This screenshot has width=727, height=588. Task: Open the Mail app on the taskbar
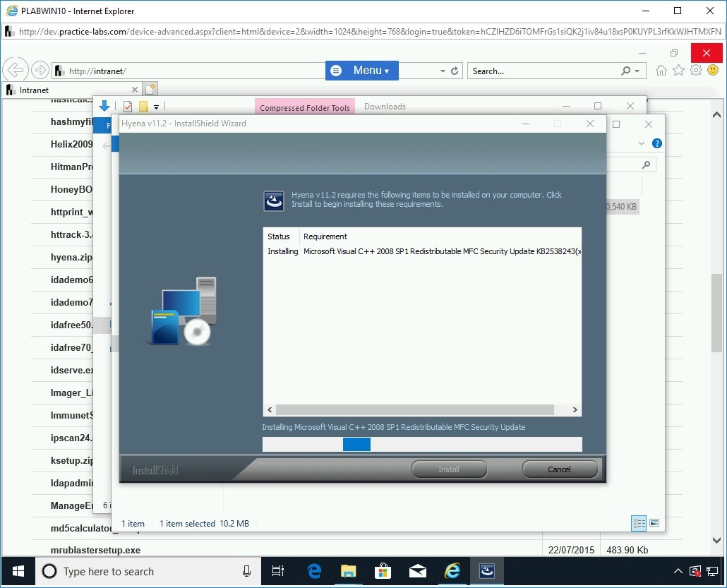tap(417, 571)
